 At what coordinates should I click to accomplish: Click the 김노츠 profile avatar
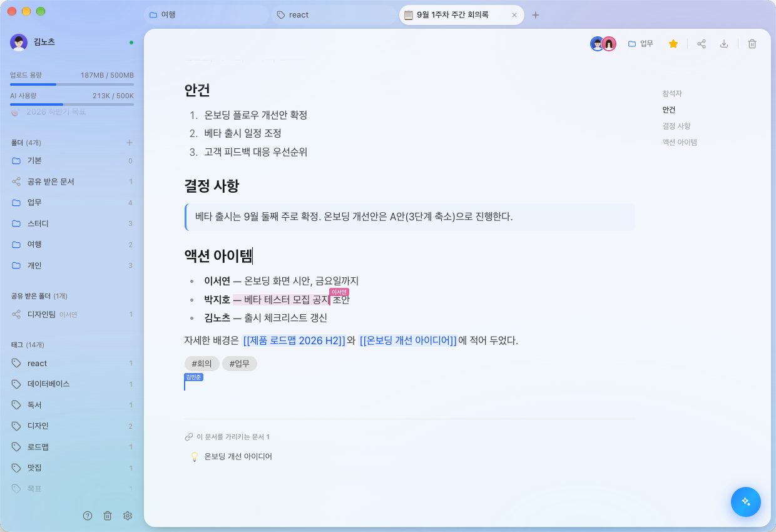coord(19,43)
